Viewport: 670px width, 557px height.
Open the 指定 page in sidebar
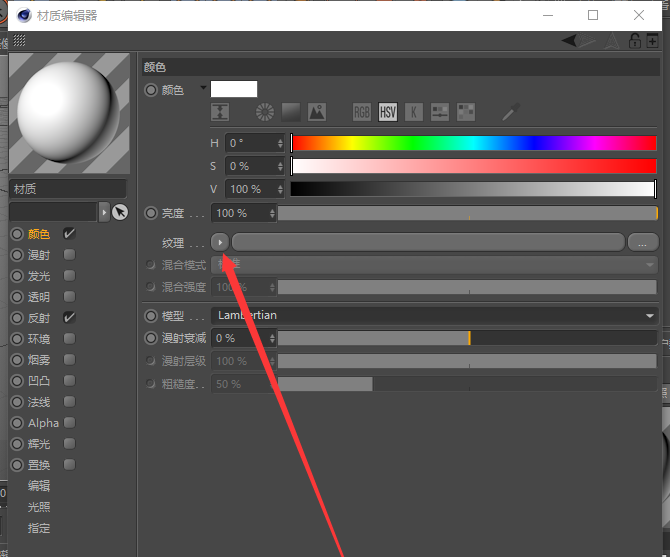coord(39,528)
